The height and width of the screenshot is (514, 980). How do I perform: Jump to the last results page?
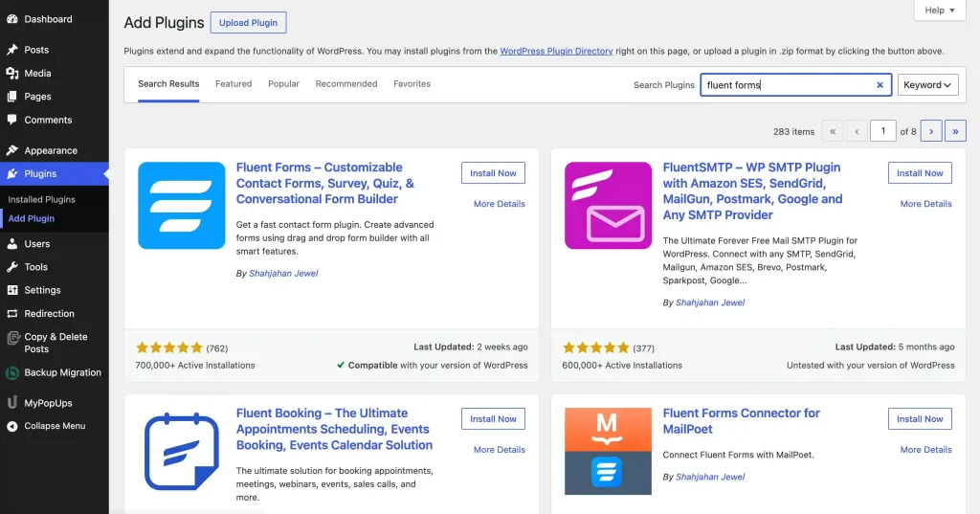[x=955, y=131]
